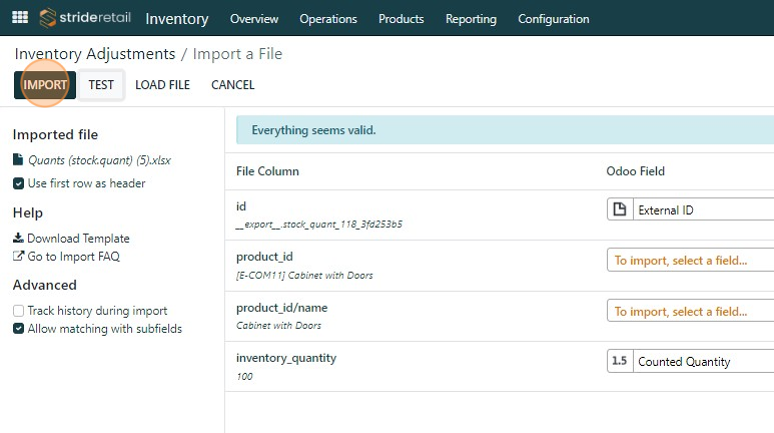Disable Allow matching with subfields
Viewport: 774px width, 433px height.
tap(19, 329)
